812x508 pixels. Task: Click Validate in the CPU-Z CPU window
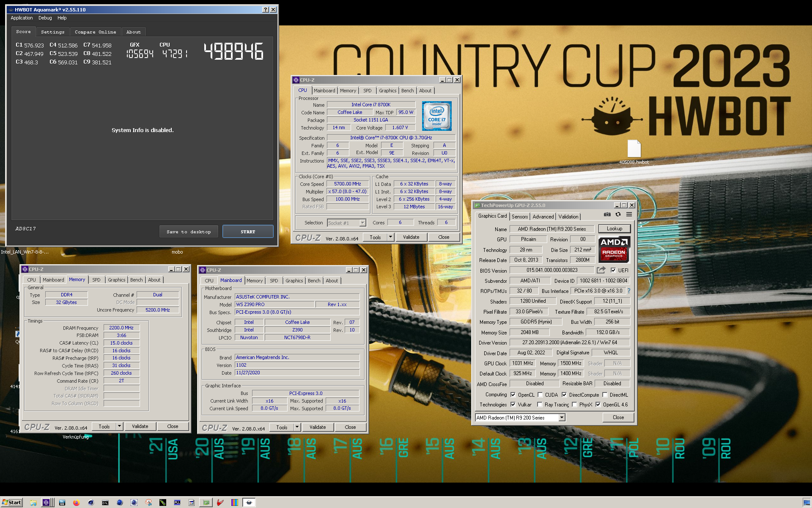coord(411,237)
